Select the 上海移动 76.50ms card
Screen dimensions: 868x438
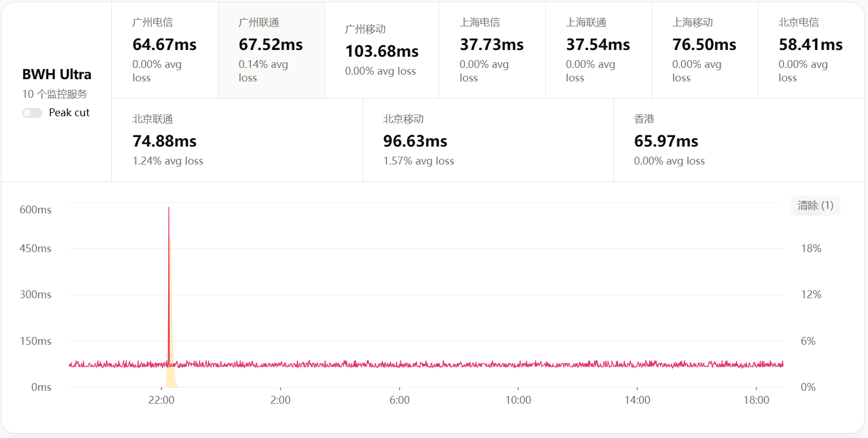[x=704, y=50]
